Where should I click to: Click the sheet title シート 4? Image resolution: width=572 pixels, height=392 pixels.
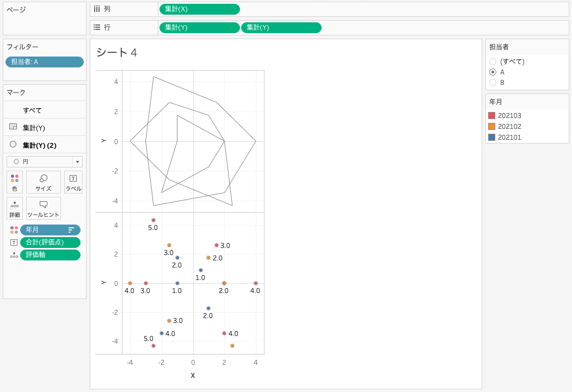[x=116, y=53]
